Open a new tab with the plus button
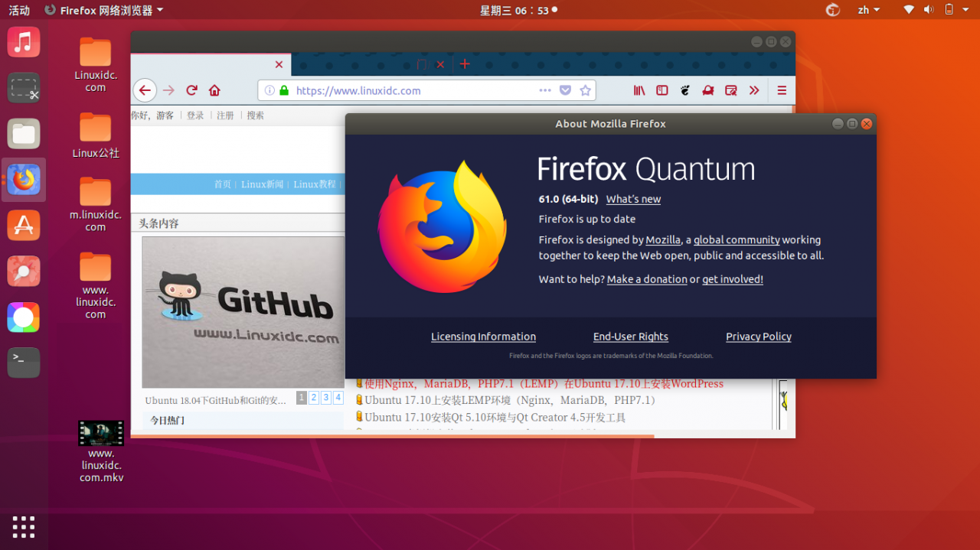 click(465, 64)
